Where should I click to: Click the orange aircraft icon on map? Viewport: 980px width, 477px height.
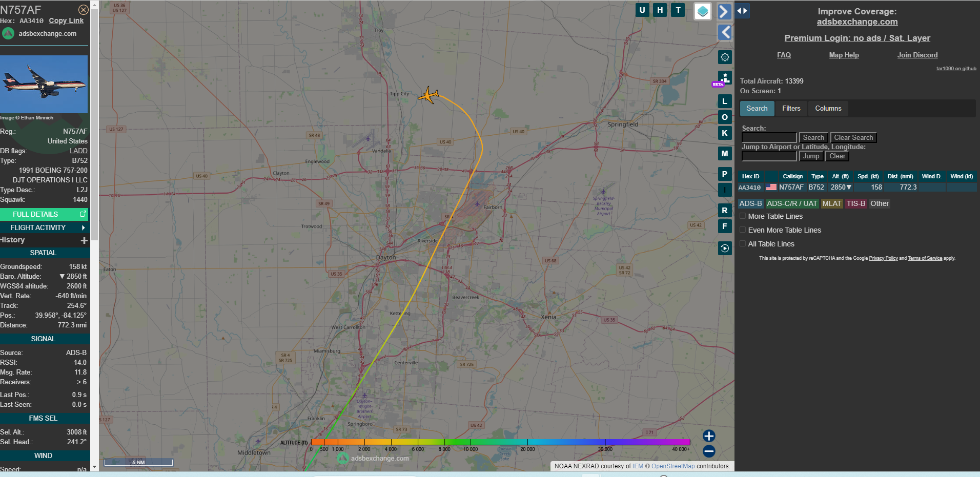428,95
